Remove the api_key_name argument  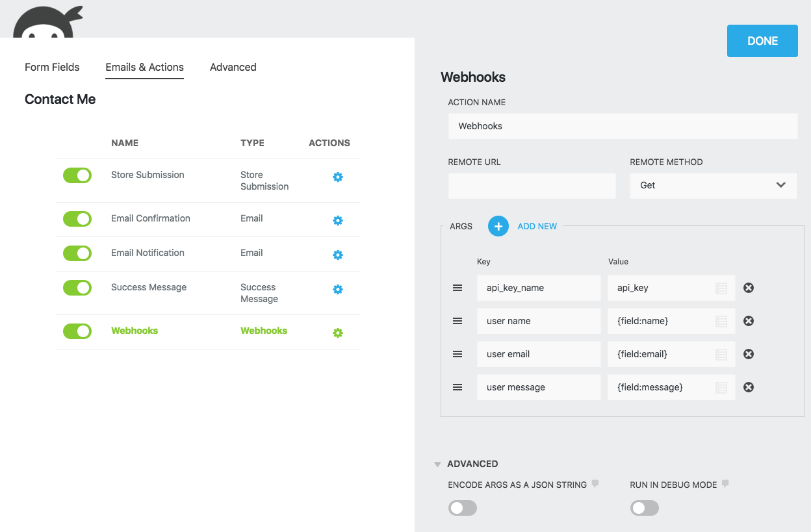point(748,287)
